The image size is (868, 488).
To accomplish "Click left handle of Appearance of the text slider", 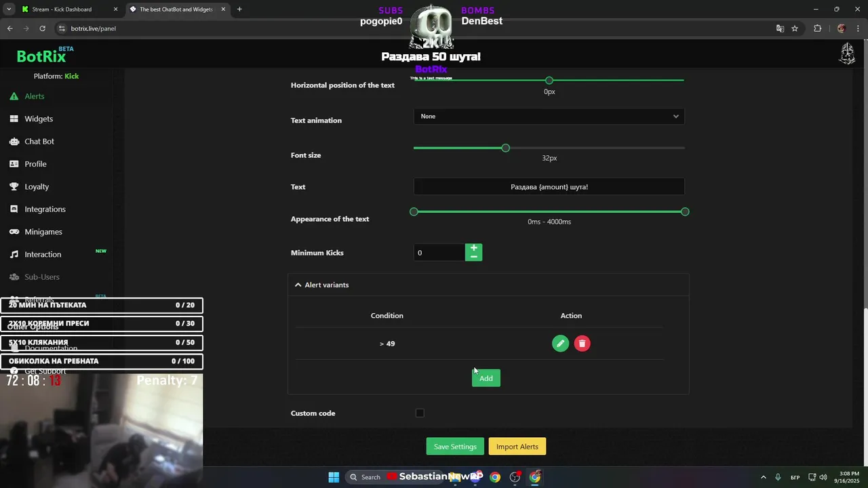I will point(414,212).
